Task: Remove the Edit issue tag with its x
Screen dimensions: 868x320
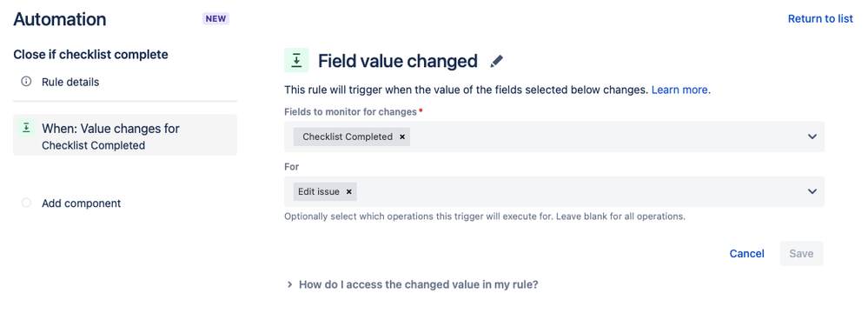Action: click(348, 191)
